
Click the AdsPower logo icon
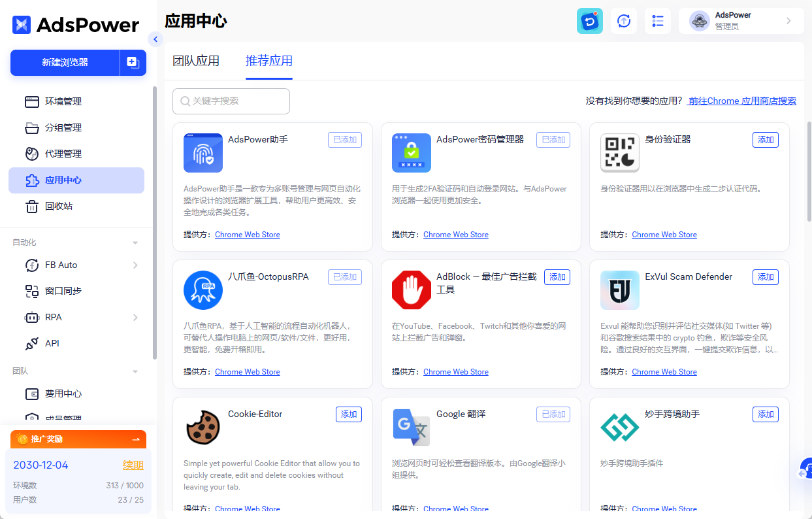pyautogui.click(x=22, y=25)
